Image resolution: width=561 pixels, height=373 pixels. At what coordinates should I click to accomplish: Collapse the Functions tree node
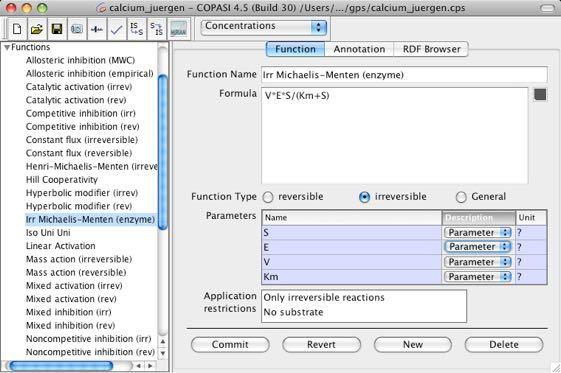[x=7, y=47]
